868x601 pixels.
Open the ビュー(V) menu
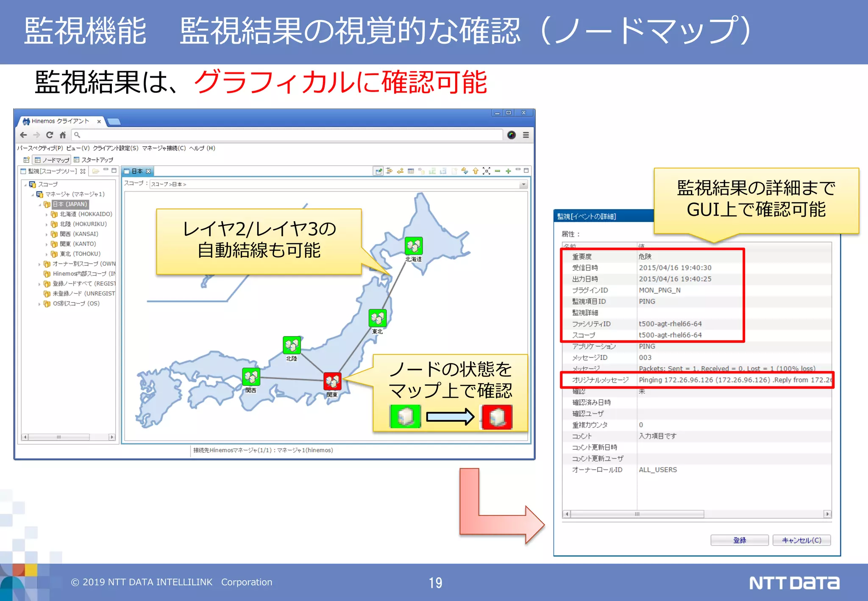pos(78,148)
